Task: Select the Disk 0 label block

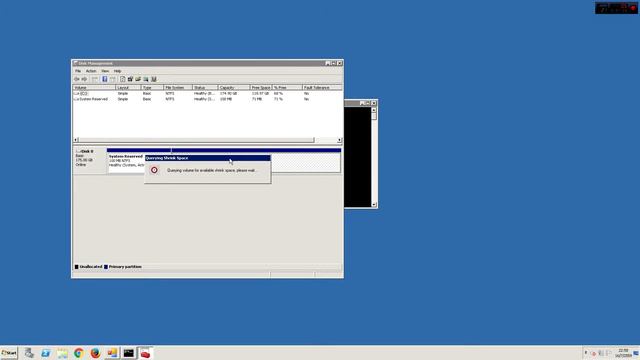Action: [x=90, y=162]
